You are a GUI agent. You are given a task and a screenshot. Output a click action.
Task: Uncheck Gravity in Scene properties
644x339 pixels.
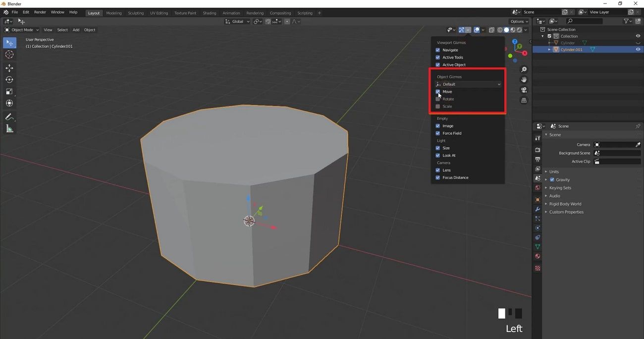pos(552,179)
